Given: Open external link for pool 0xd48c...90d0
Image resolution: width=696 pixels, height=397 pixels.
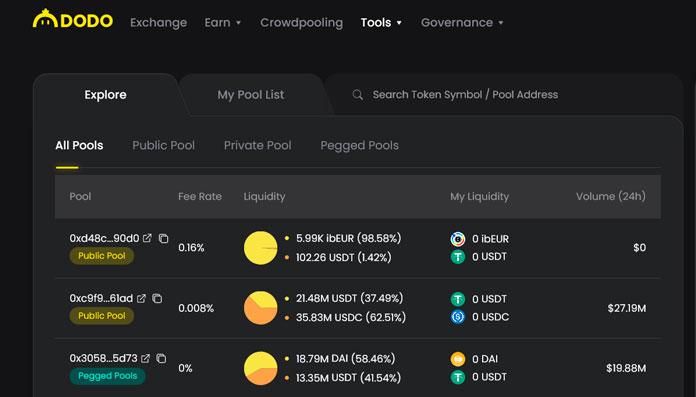Looking at the screenshot, I should coord(147,238).
